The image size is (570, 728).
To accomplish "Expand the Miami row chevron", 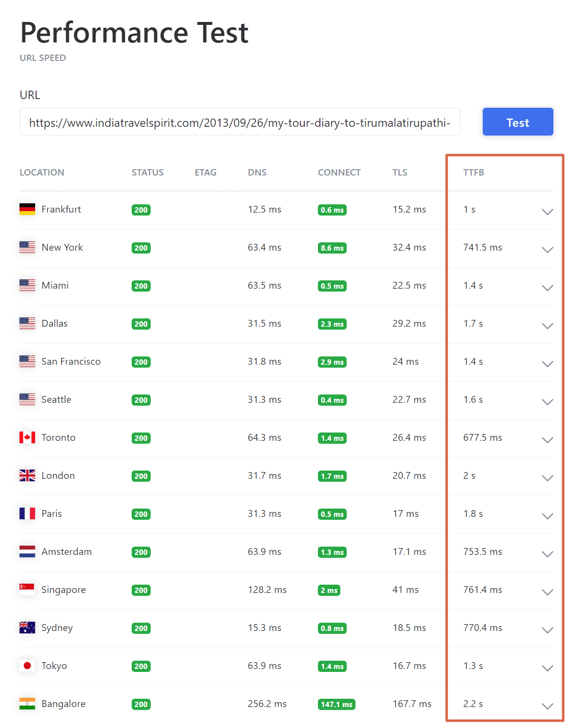I will pos(547,288).
